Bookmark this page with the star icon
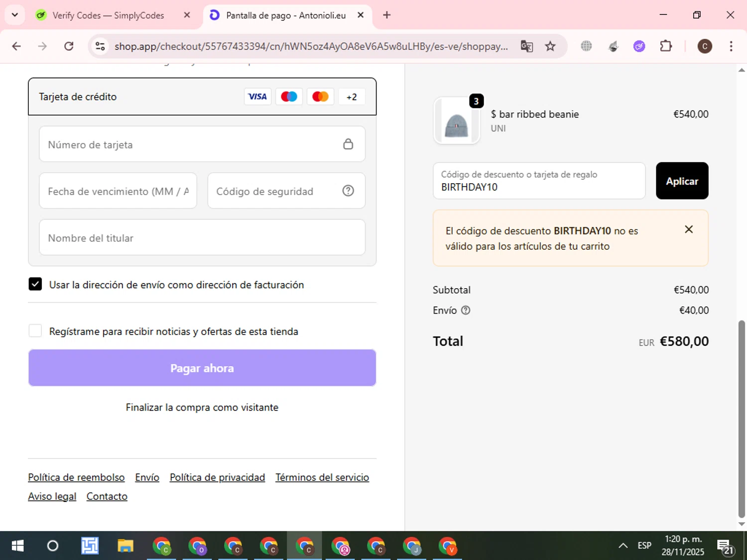 tap(550, 46)
